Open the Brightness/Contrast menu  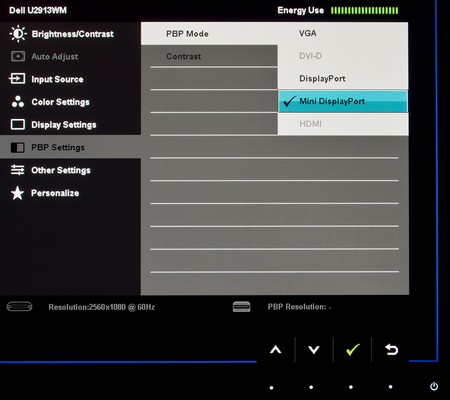[x=70, y=34]
